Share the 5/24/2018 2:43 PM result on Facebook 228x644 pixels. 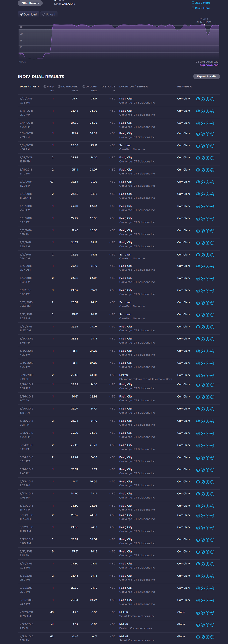tap(207, 470)
